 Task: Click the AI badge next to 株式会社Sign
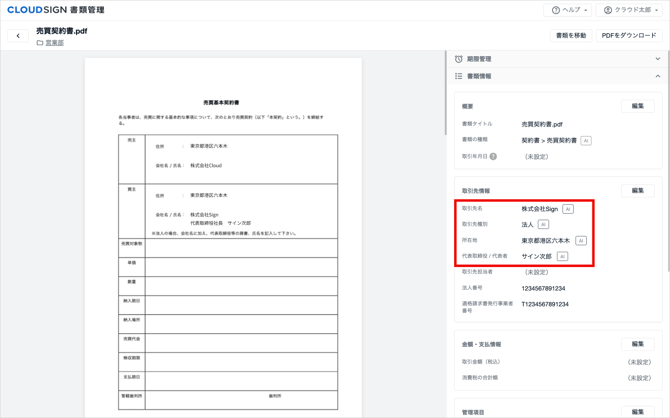point(568,209)
